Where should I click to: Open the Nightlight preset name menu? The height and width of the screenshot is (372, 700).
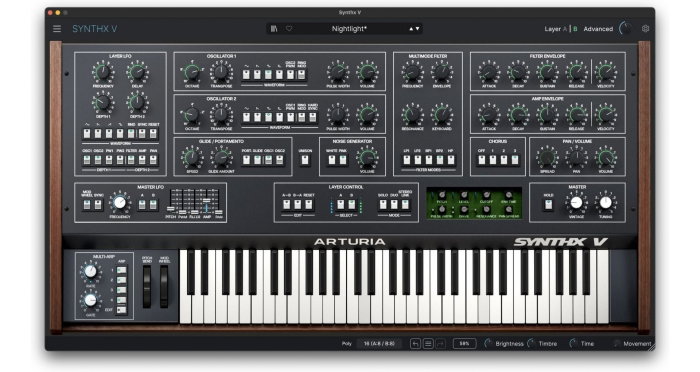(x=349, y=29)
